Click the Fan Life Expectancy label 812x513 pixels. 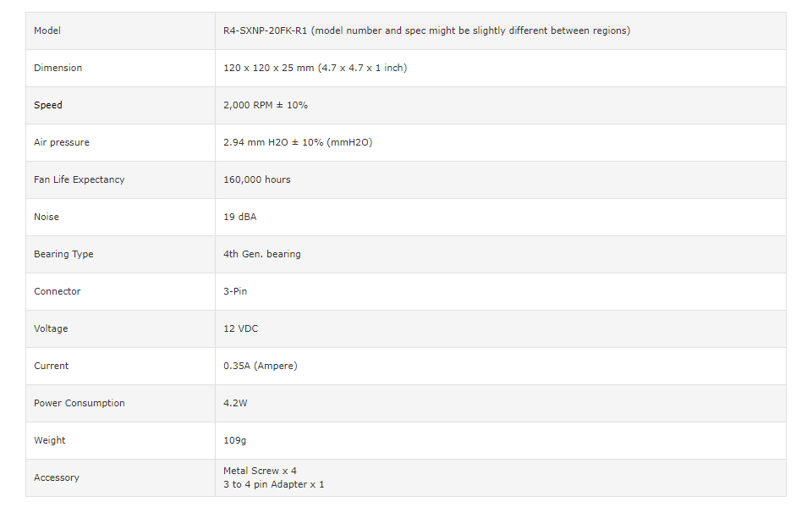(80, 179)
